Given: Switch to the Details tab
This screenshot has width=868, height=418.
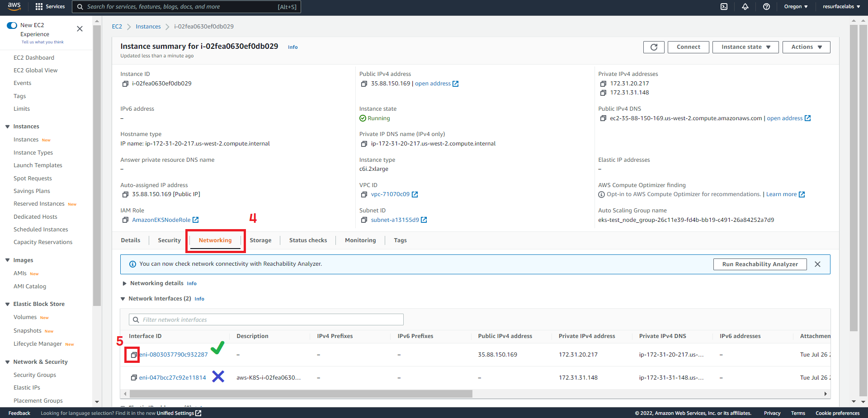Looking at the screenshot, I should click(x=131, y=240).
